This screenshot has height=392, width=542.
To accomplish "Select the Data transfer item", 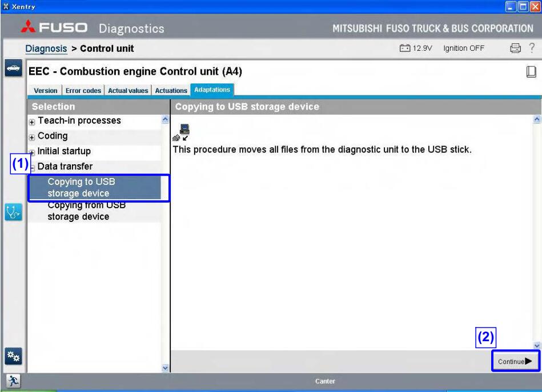I will [65, 166].
